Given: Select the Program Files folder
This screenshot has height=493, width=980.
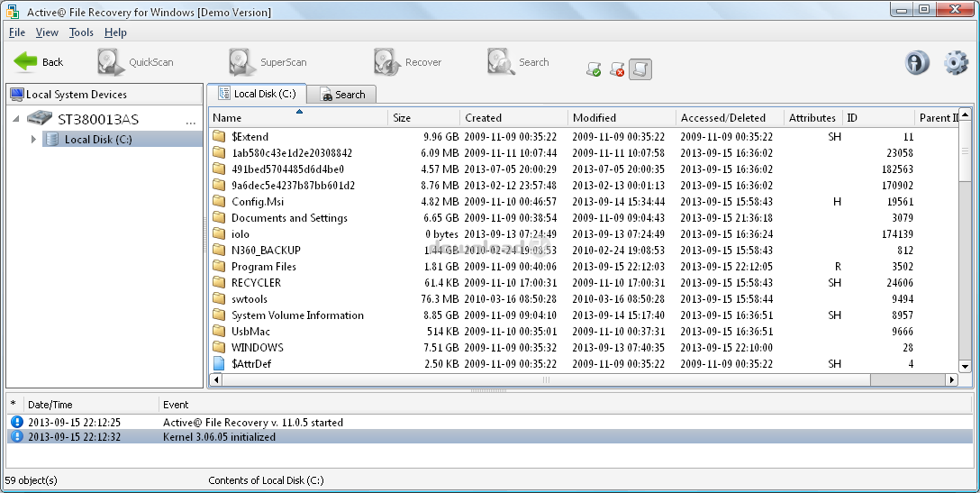Looking at the screenshot, I should (263, 267).
